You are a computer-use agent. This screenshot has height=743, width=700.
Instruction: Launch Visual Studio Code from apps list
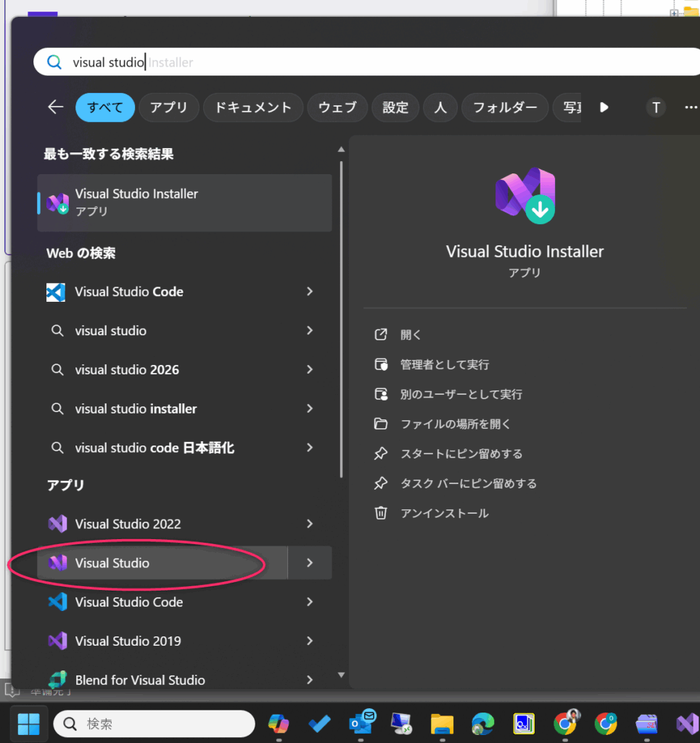pos(128,602)
